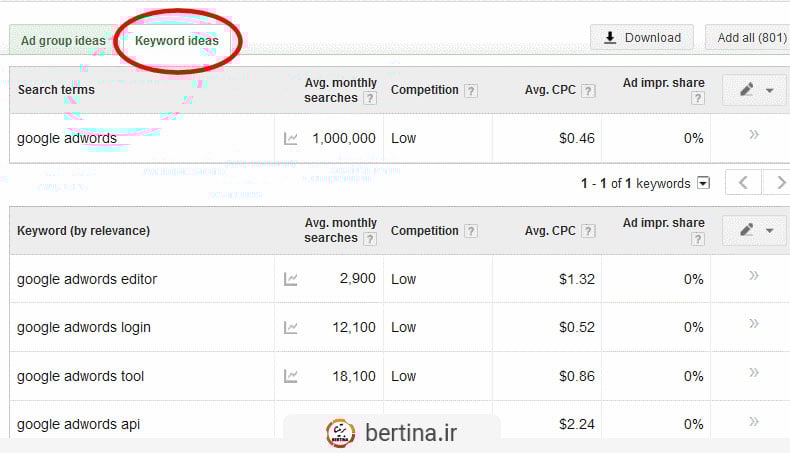Viewport: 790px width, 453px height.
Task: Select the google adwords login keyword
Action: 84,328
